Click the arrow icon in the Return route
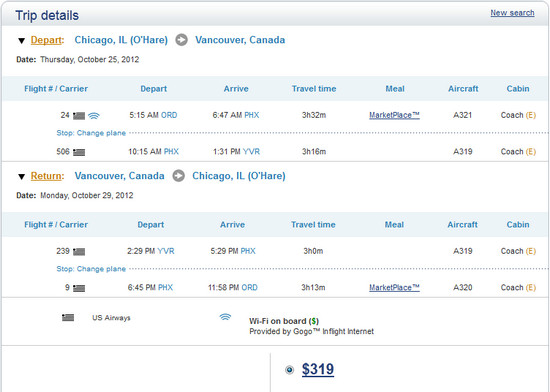 179,176
